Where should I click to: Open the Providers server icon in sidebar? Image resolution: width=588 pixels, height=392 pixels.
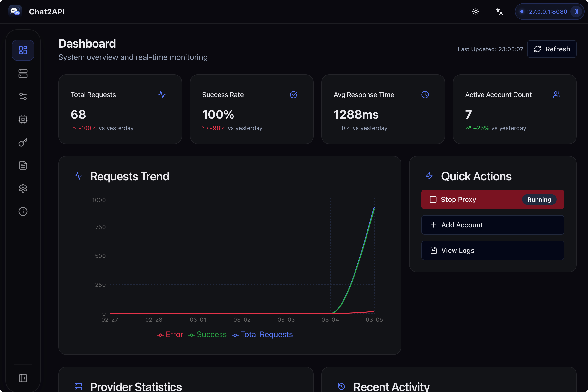pyautogui.click(x=23, y=73)
